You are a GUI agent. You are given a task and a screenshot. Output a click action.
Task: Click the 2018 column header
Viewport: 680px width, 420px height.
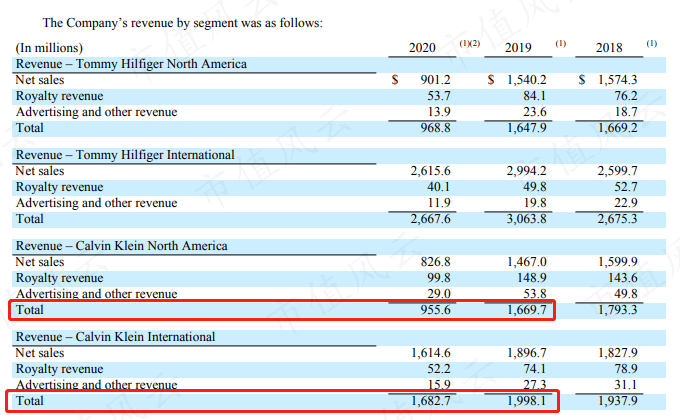pyautogui.click(x=609, y=47)
